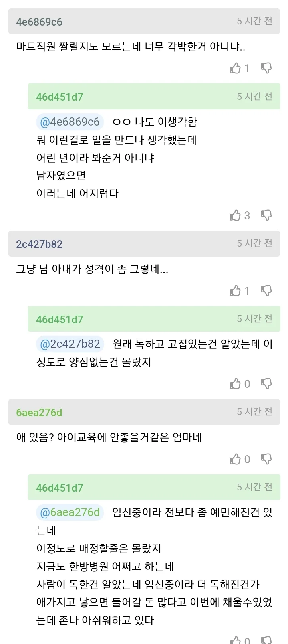This screenshot has height=644, width=288.
Task: Open commenter 4e6869c6's username header
Action: pos(39,22)
